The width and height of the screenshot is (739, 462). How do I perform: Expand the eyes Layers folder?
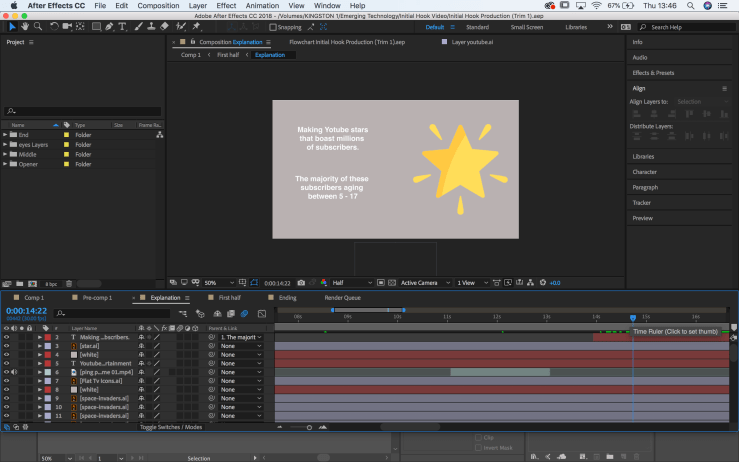tap(5, 145)
